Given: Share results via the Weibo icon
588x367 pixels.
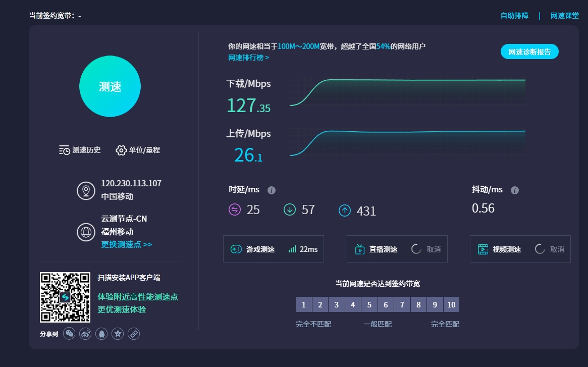Looking at the screenshot, I should (x=85, y=333).
